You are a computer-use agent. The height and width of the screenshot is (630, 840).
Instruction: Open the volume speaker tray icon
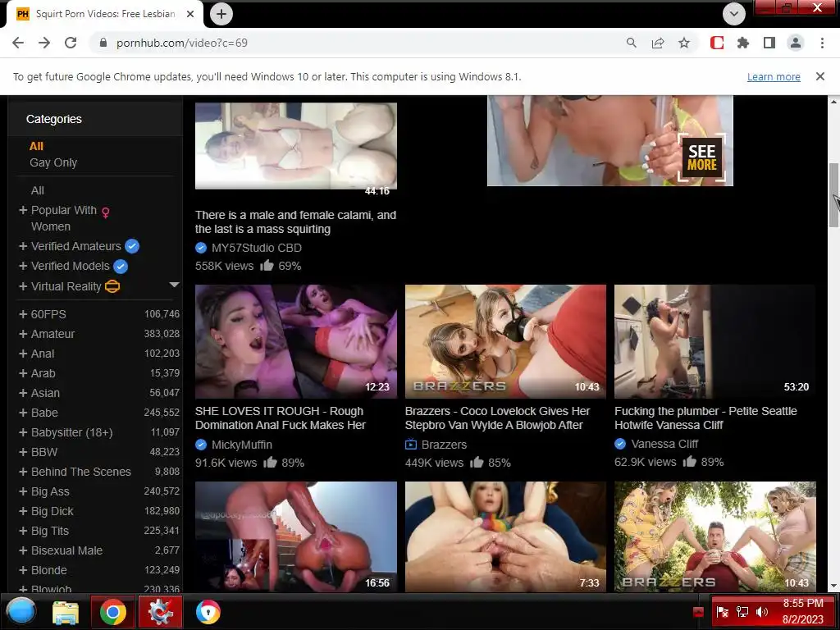click(x=761, y=612)
